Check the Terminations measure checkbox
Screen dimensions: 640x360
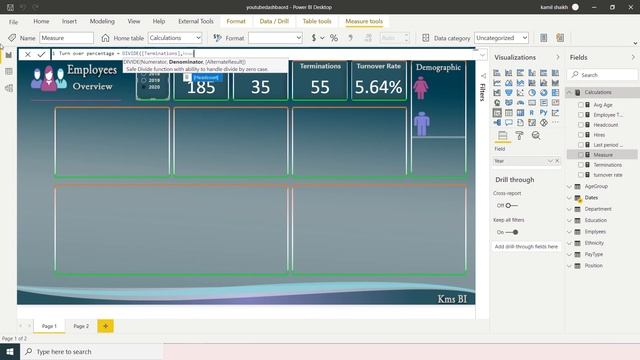580,165
